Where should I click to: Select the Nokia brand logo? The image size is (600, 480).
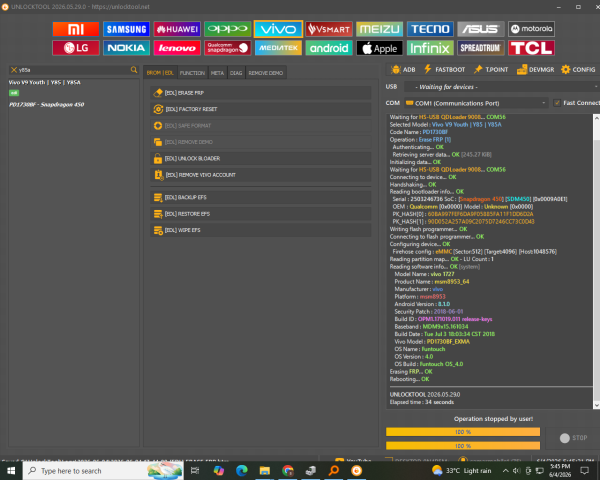(x=126, y=48)
